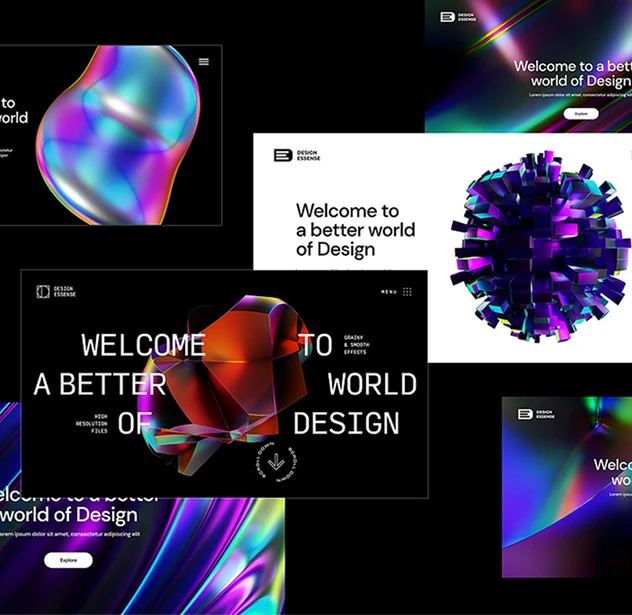Click the Grainy & Smooth Effects caption
Viewport: 632px width, 615px height.
tap(356, 344)
